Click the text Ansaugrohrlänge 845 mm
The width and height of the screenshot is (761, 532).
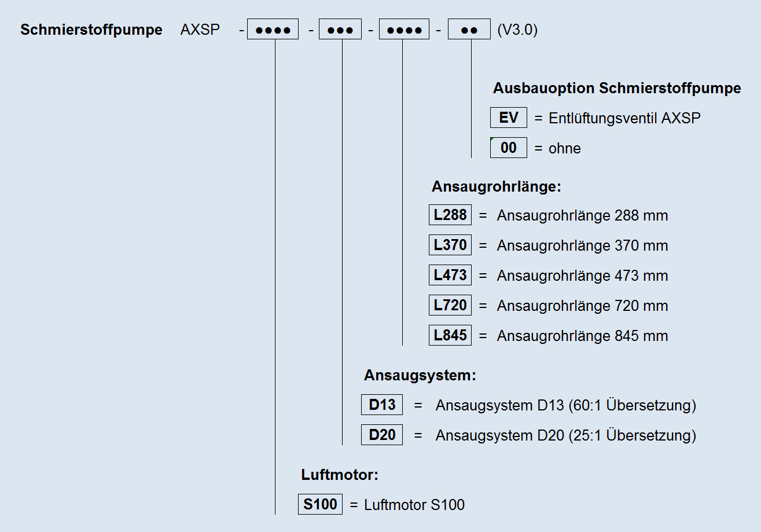pyautogui.click(x=582, y=336)
